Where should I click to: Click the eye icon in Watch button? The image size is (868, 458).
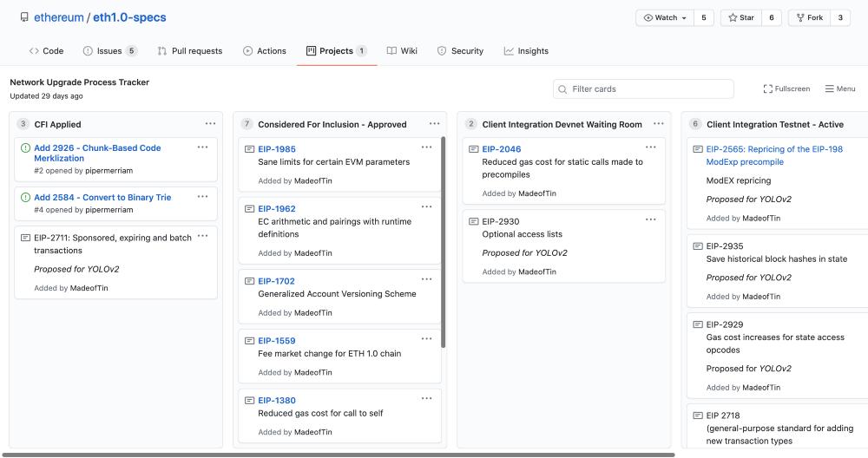[648, 17]
